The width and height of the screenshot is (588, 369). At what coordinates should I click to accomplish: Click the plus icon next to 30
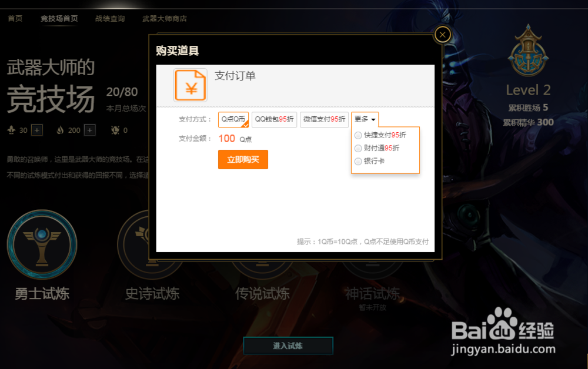click(36, 130)
